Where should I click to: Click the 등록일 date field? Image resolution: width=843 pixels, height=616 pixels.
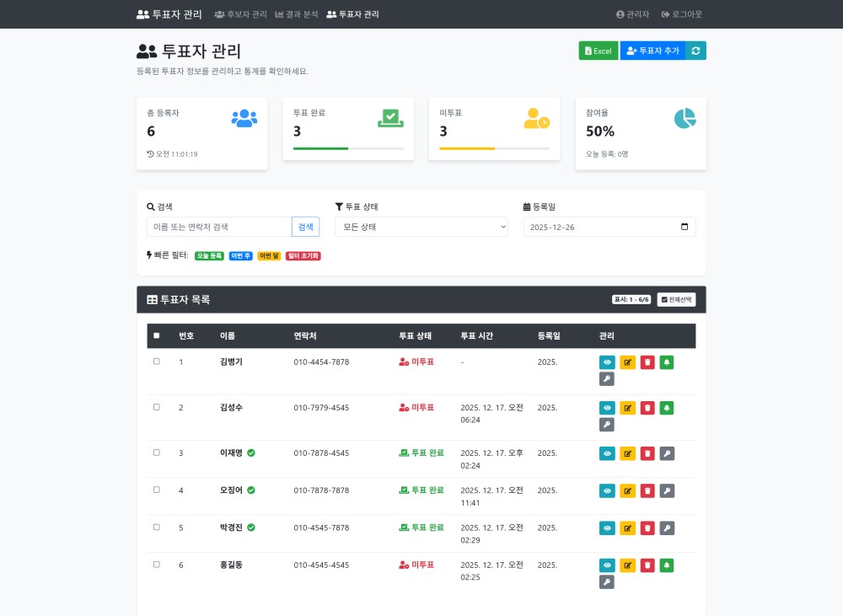(x=609, y=227)
